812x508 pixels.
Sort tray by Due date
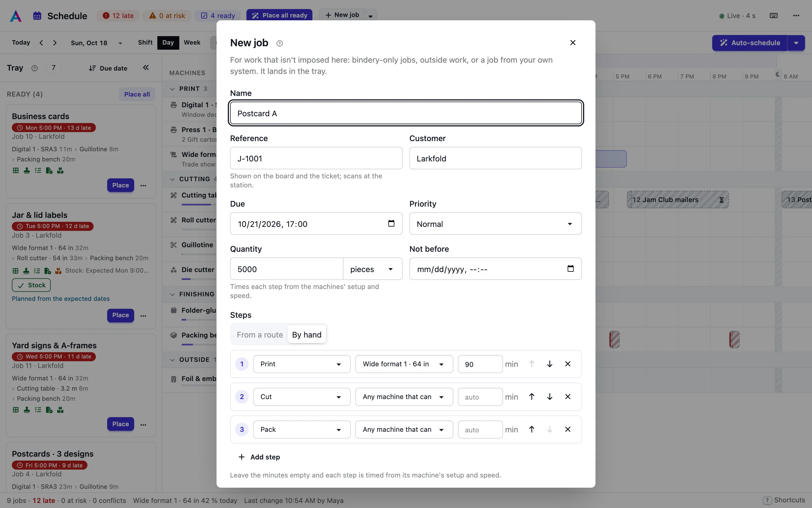(108, 68)
